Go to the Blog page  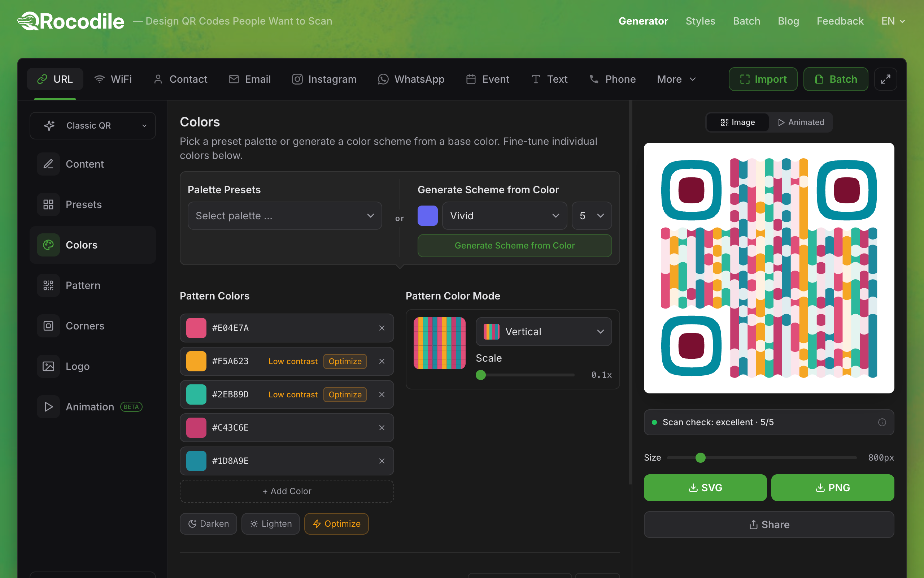(x=788, y=21)
